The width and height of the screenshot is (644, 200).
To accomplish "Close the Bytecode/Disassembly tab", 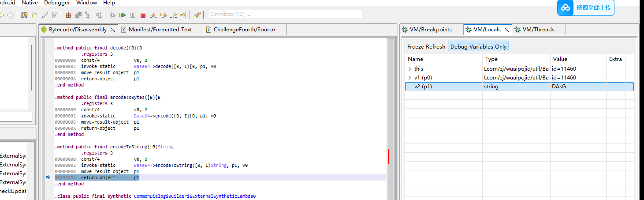I will [x=112, y=30].
